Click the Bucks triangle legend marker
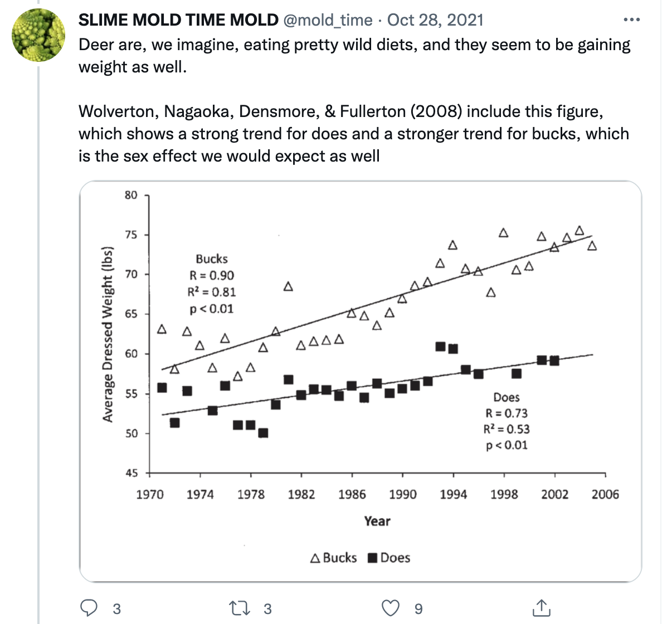672x624 pixels. pos(315,558)
